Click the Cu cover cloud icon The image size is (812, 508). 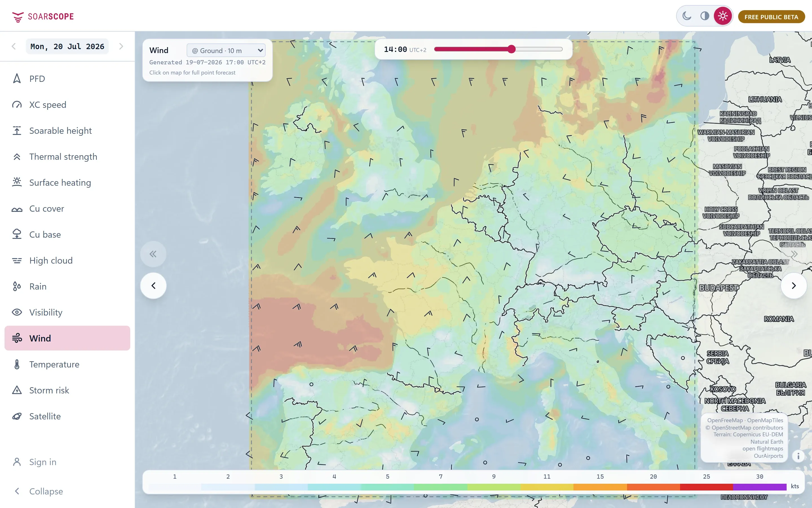pyautogui.click(x=17, y=209)
